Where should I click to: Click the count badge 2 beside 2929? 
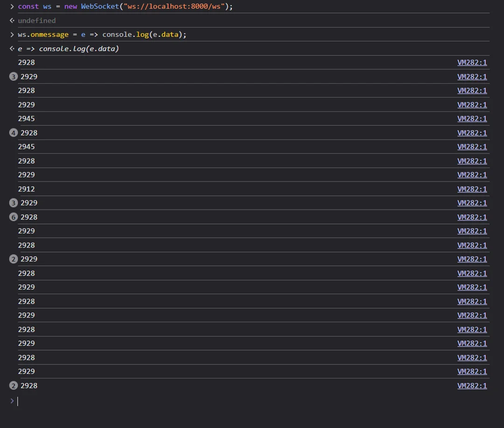pos(13,259)
